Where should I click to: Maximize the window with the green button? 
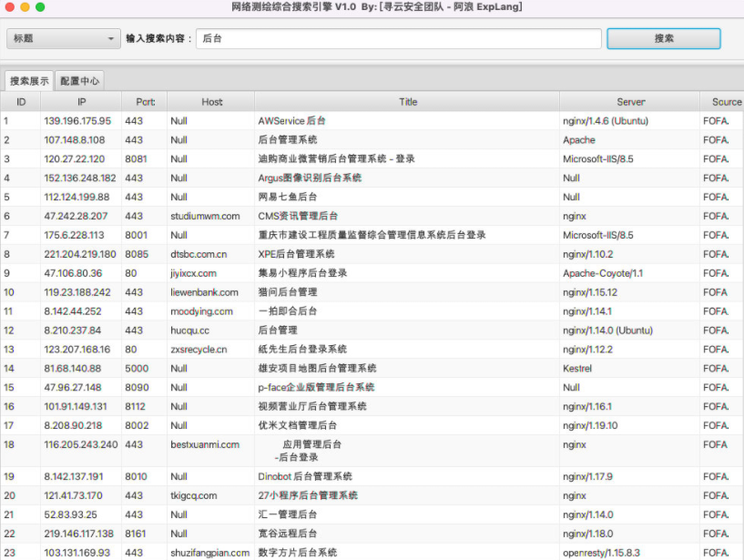[40, 7]
